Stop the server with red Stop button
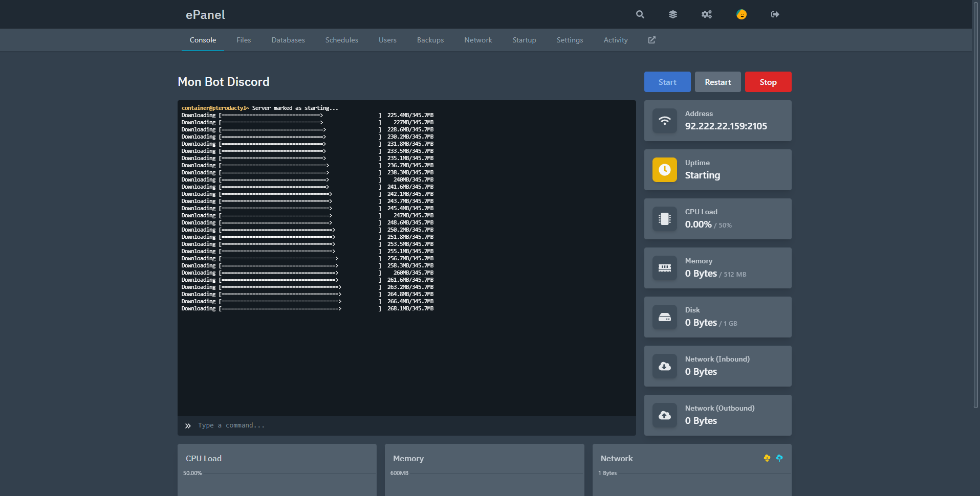The image size is (980, 496). click(x=768, y=82)
